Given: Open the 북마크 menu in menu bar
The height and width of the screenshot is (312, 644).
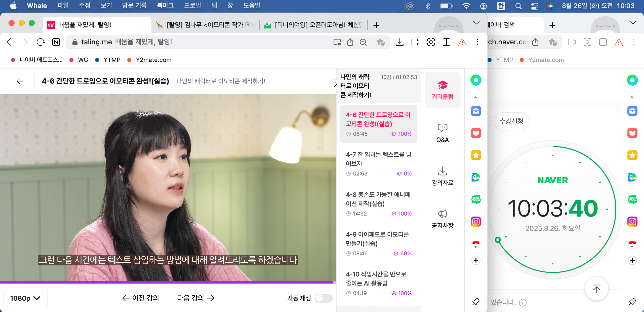Looking at the screenshot, I should [x=165, y=6].
